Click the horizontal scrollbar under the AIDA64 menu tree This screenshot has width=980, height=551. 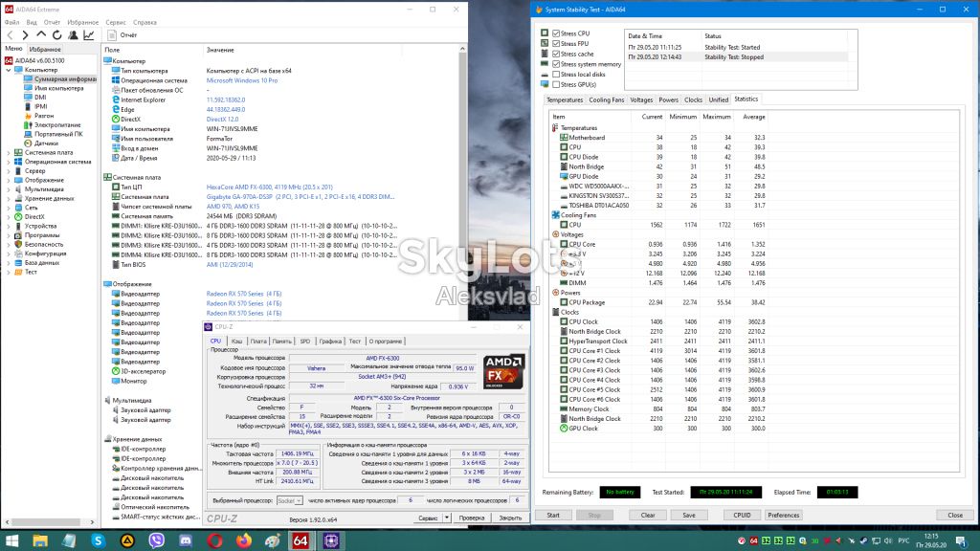[x=50, y=522]
